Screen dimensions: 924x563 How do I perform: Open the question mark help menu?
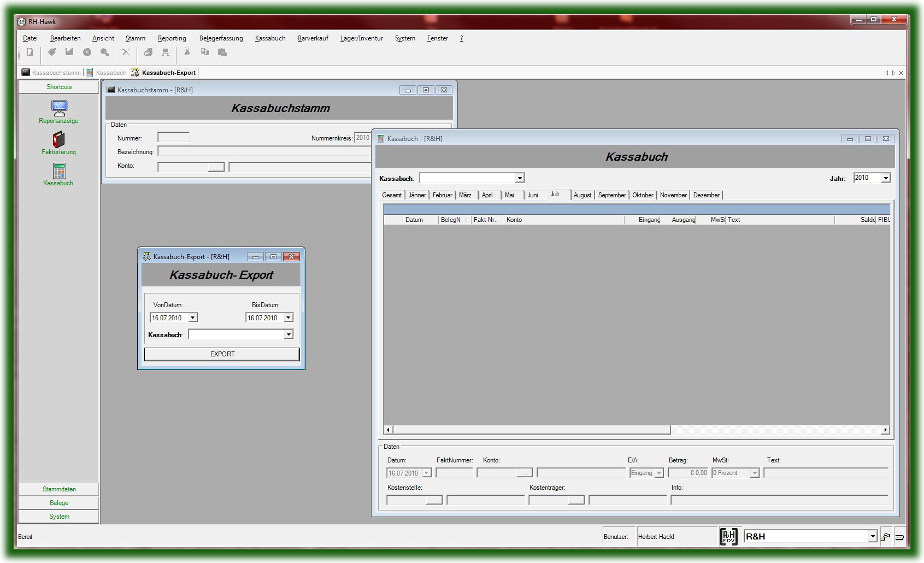(x=462, y=38)
